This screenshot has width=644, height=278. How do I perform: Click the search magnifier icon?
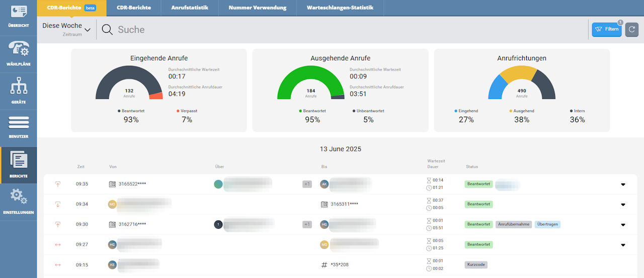[107, 30]
